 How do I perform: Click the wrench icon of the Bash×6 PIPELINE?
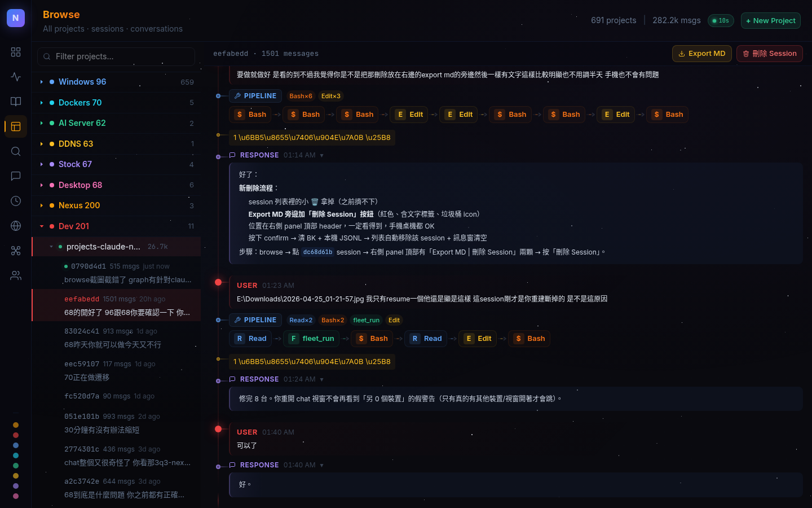(238, 96)
